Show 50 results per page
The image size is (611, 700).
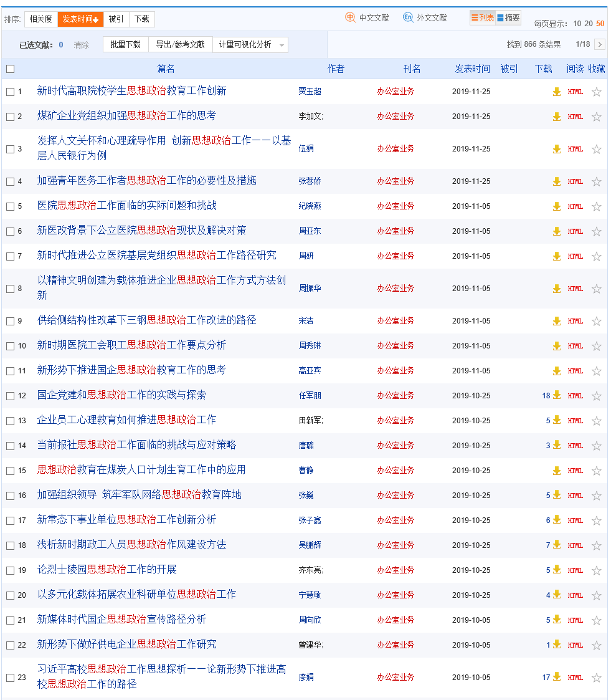pyautogui.click(x=600, y=24)
